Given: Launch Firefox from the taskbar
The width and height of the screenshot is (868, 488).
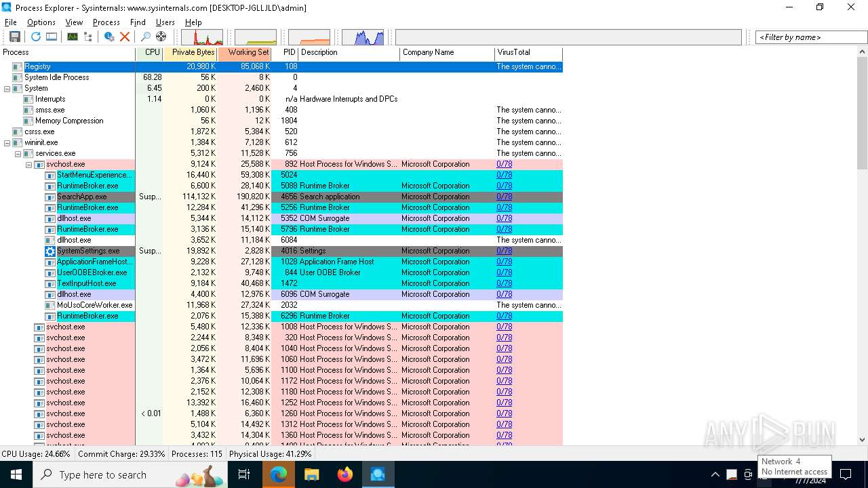Looking at the screenshot, I should [344, 474].
